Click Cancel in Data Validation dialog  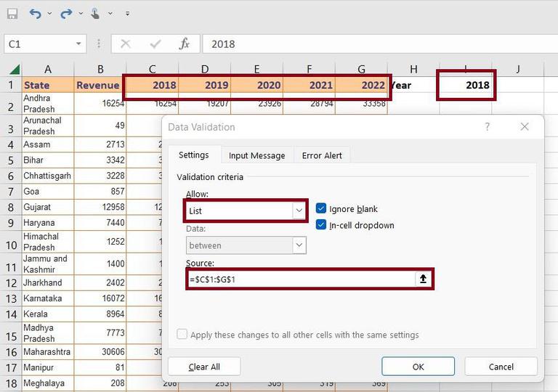coord(501,367)
